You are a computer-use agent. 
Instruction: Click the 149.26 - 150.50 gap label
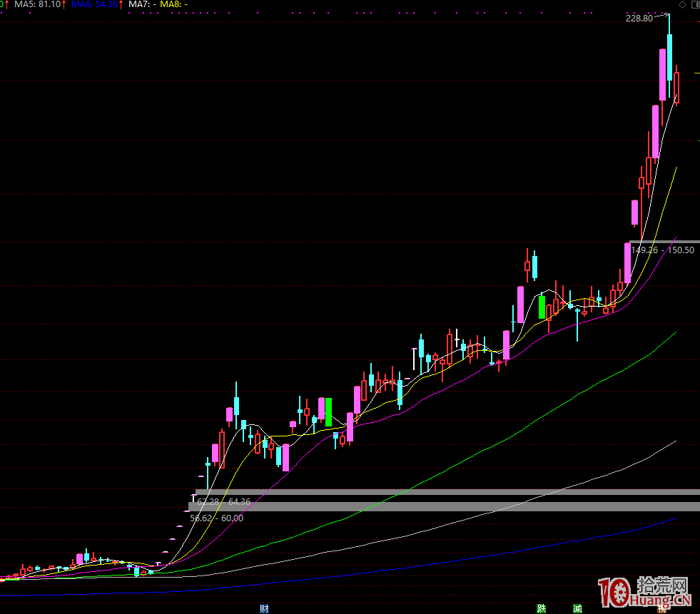click(x=662, y=250)
